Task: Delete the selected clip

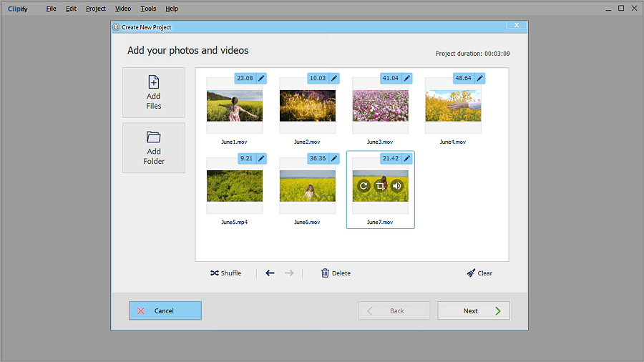Action: (x=336, y=273)
